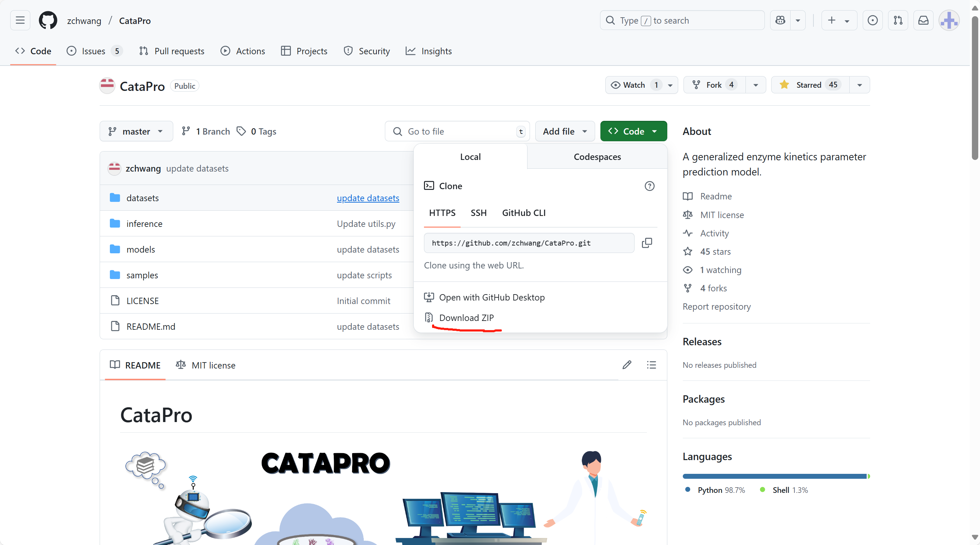Image resolution: width=980 pixels, height=545 pixels.
Task: Open the Copilot icon in header
Action: click(x=780, y=20)
